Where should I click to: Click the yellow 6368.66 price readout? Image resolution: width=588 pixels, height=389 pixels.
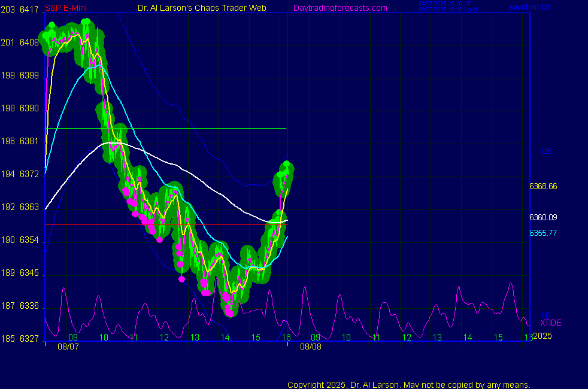pos(543,186)
